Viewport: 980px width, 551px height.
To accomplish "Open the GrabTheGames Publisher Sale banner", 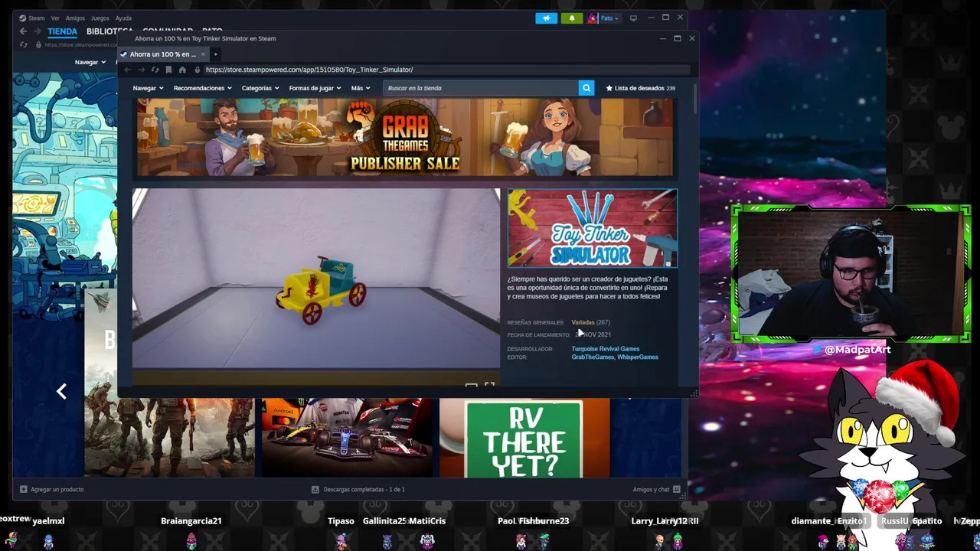I will (405, 138).
